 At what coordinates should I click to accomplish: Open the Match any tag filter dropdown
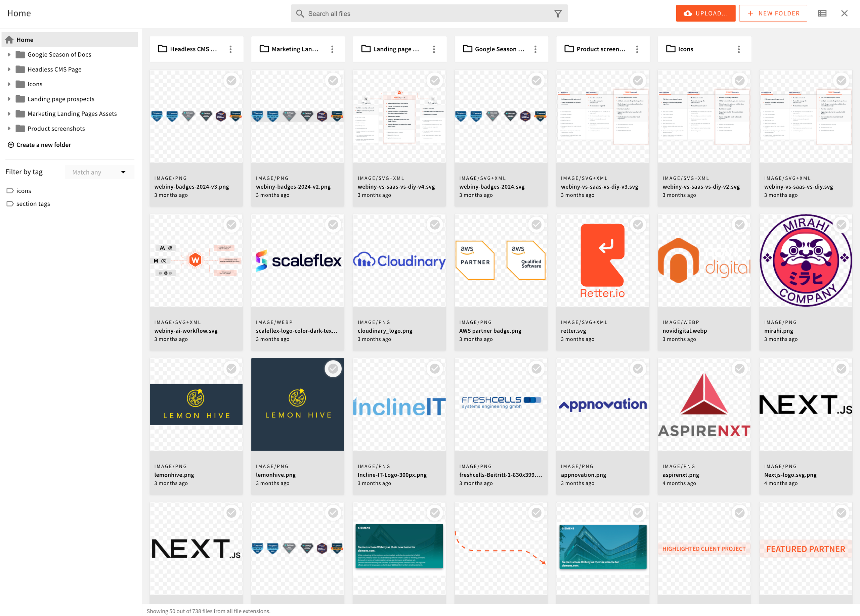pos(99,172)
